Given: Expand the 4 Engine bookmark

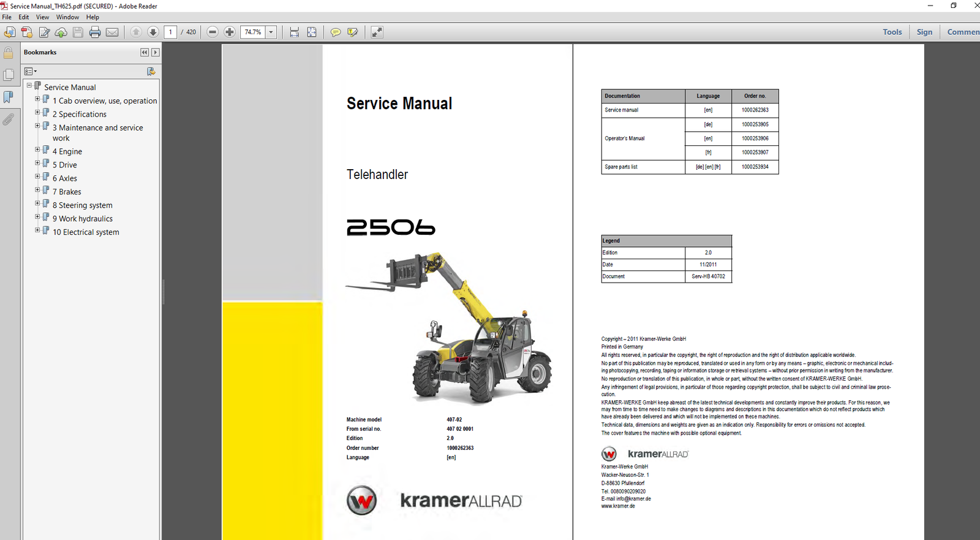Looking at the screenshot, I should pyautogui.click(x=37, y=150).
